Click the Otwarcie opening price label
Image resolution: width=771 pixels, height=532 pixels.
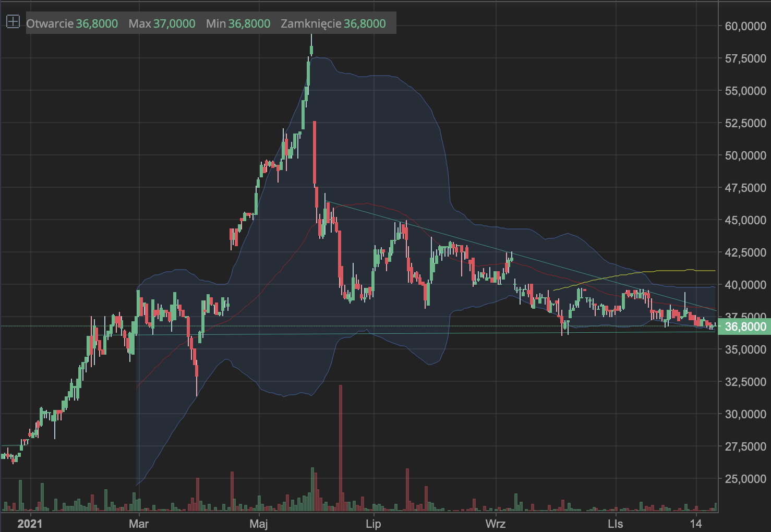coord(50,23)
